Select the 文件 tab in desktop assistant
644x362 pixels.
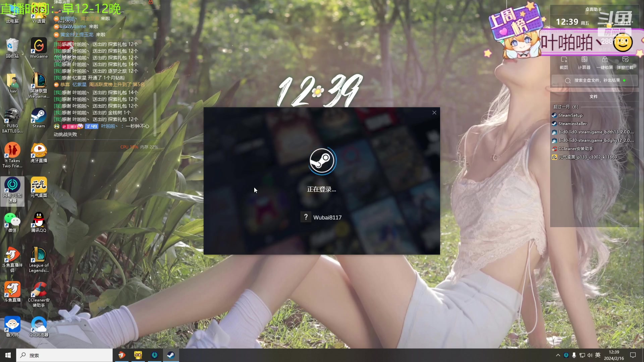(593, 97)
